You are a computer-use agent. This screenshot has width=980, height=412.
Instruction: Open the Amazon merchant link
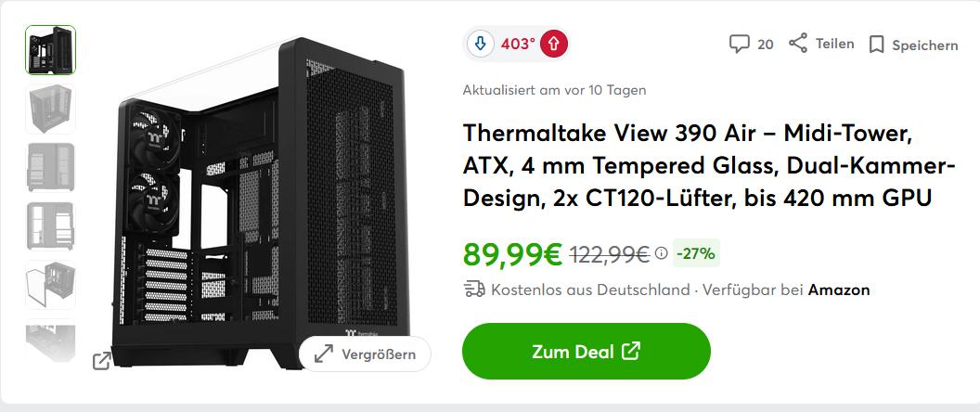click(x=839, y=290)
